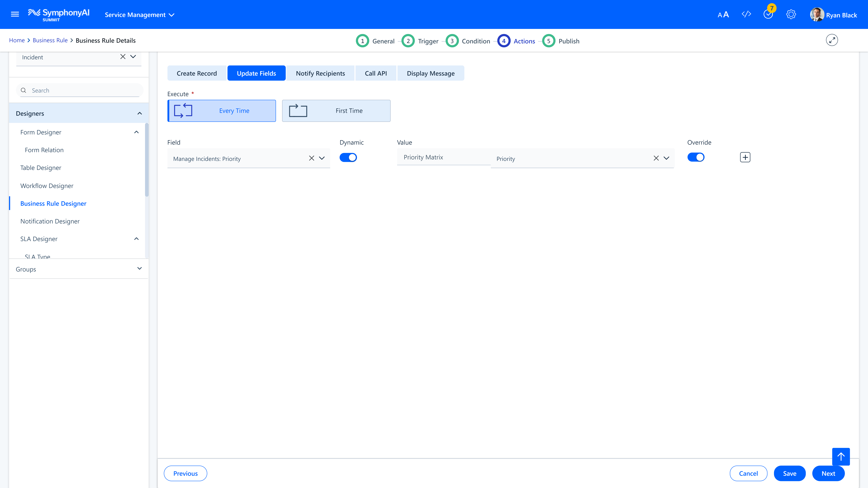The height and width of the screenshot is (488, 868).
Task: Select First Time execute option
Action: (x=336, y=111)
